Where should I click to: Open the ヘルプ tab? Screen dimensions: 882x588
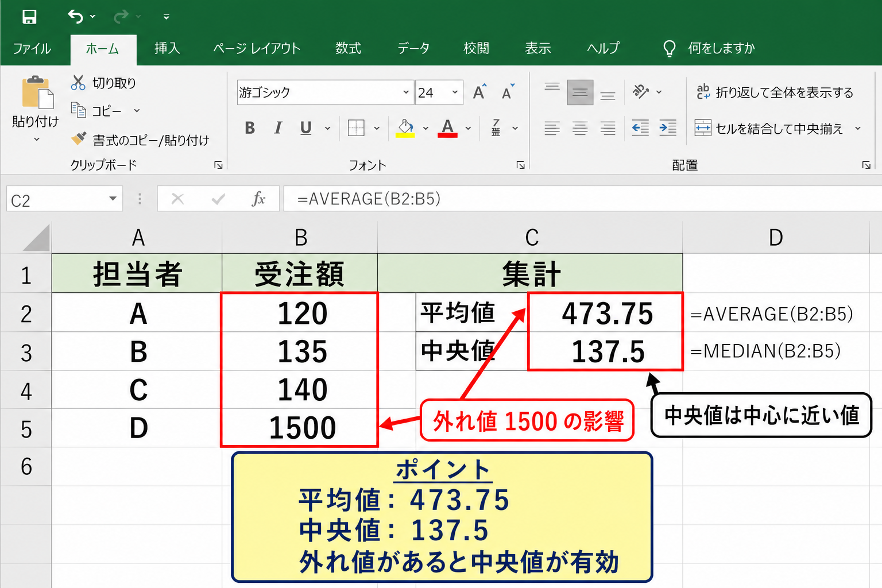[x=604, y=49]
